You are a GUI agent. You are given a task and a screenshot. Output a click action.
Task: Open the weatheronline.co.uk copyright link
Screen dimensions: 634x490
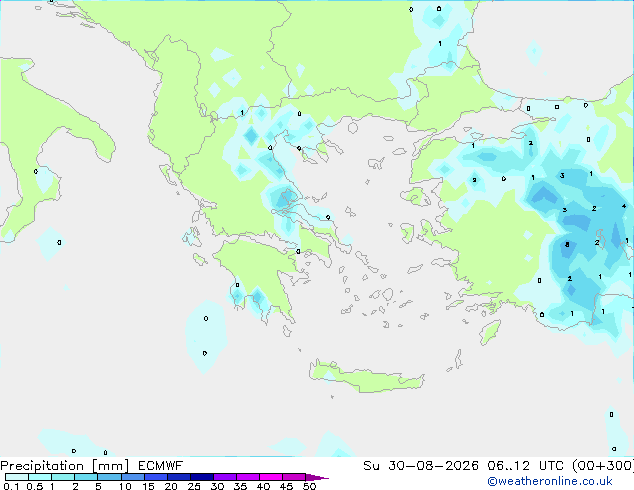point(550,481)
